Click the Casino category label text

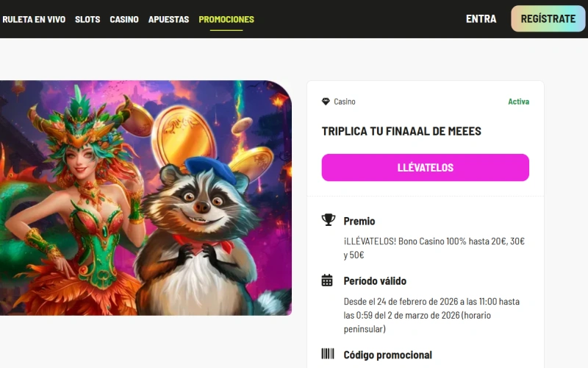(x=345, y=102)
